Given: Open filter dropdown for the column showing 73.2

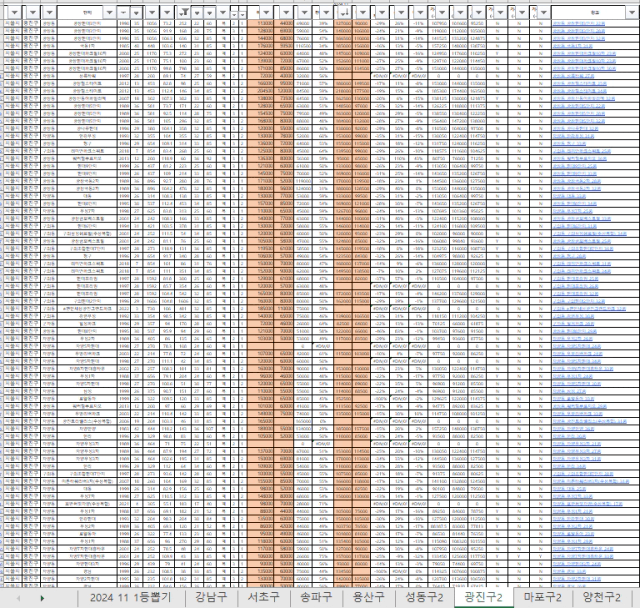Looking at the screenshot, I should tap(167, 13).
